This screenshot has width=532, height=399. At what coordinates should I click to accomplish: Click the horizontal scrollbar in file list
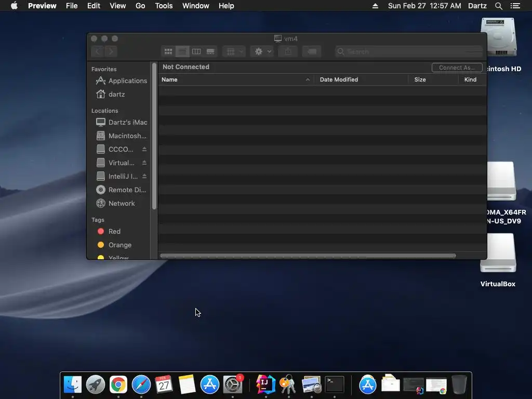click(x=308, y=256)
